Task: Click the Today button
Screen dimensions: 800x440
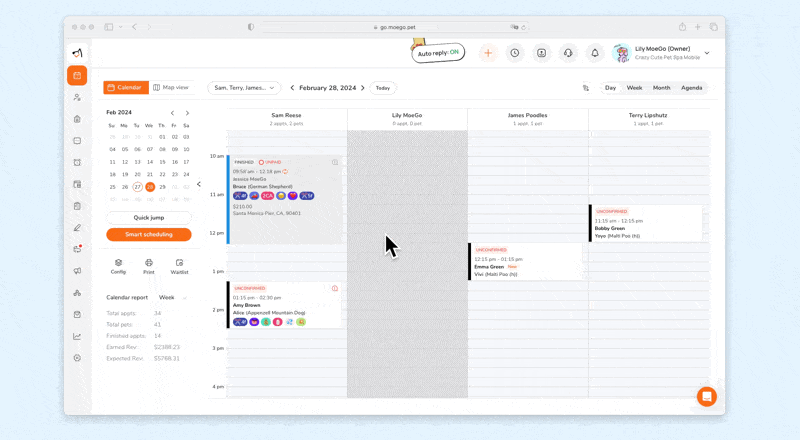Action: click(x=383, y=88)
